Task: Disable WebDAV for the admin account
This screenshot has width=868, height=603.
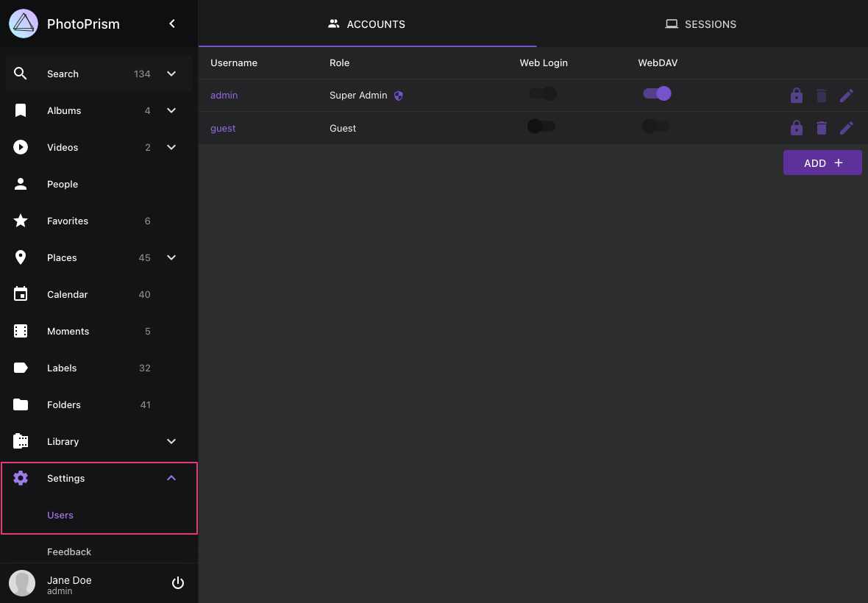Action: pos(656,94)
